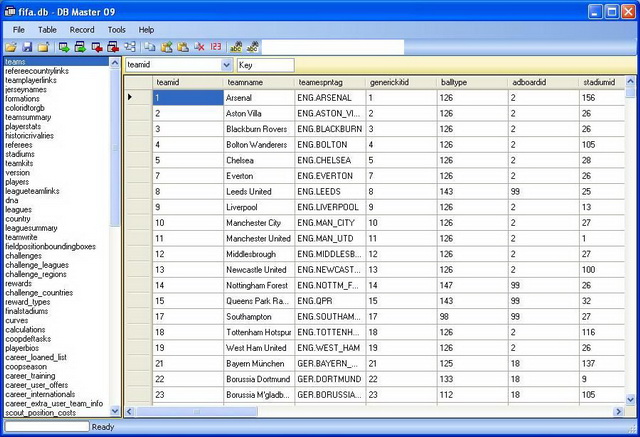Open the Table menu

point(47,30)
